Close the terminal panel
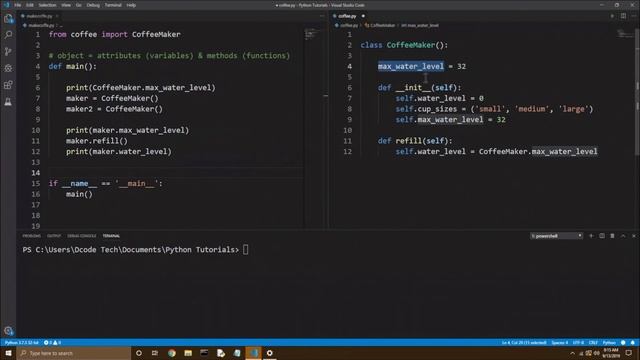This screenshot has width=640, height=360. pyautogui.click(x=633, y=236)
